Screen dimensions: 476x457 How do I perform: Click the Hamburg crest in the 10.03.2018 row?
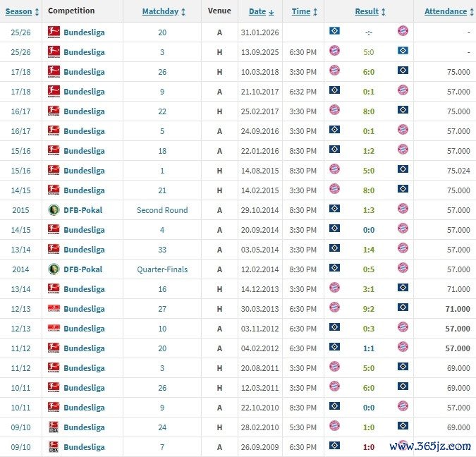click(403, 70)
